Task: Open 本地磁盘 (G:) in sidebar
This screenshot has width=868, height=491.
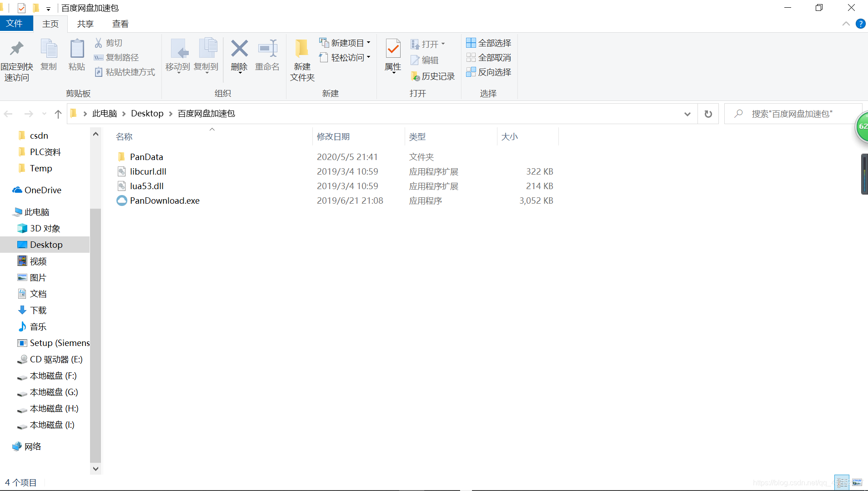Action: [x=54, y=392]
